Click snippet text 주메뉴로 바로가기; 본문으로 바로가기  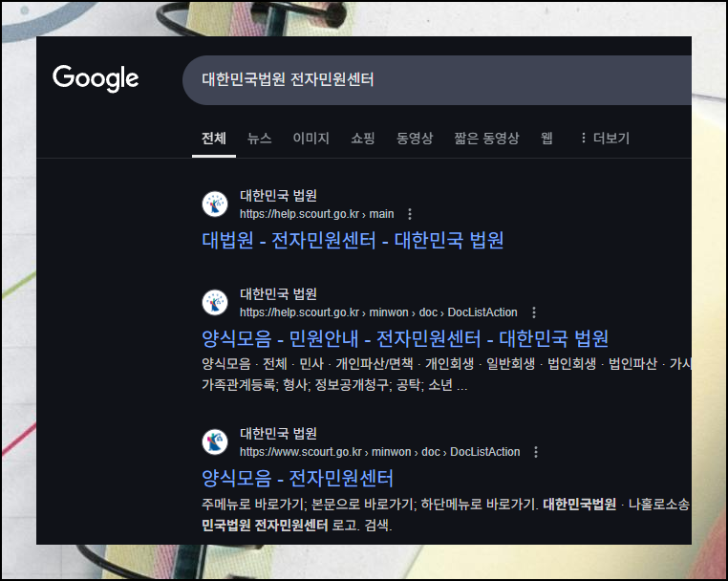click(x=309, y=504)
